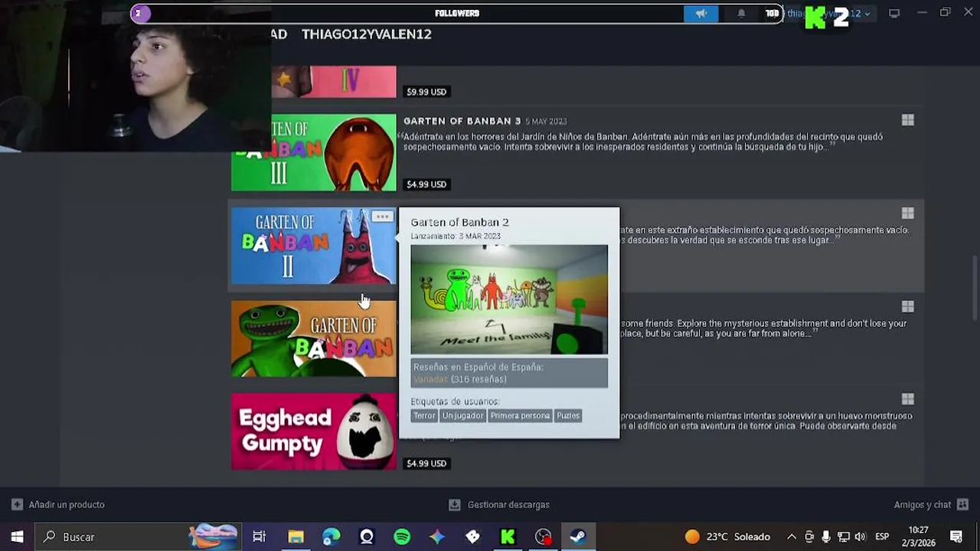This screenshot has height=551, width=980.
Task: Click the Meet the family popup screenshot
Action: (509, 299)
